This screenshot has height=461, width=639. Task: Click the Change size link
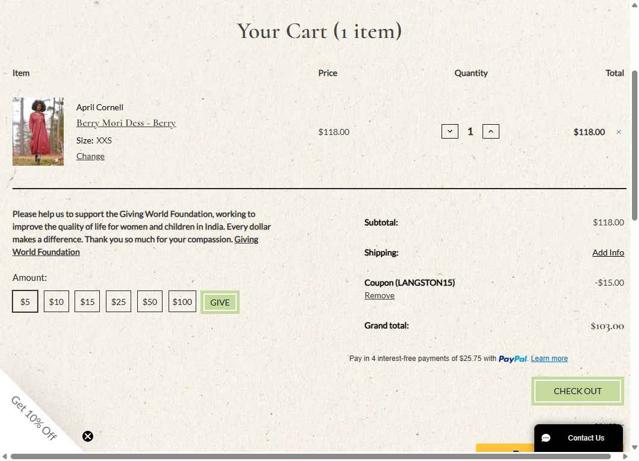point(90,157)
